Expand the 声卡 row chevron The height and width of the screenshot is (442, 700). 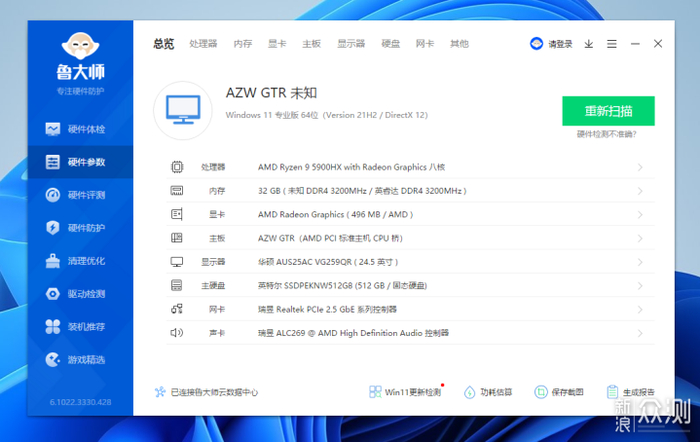640,333
